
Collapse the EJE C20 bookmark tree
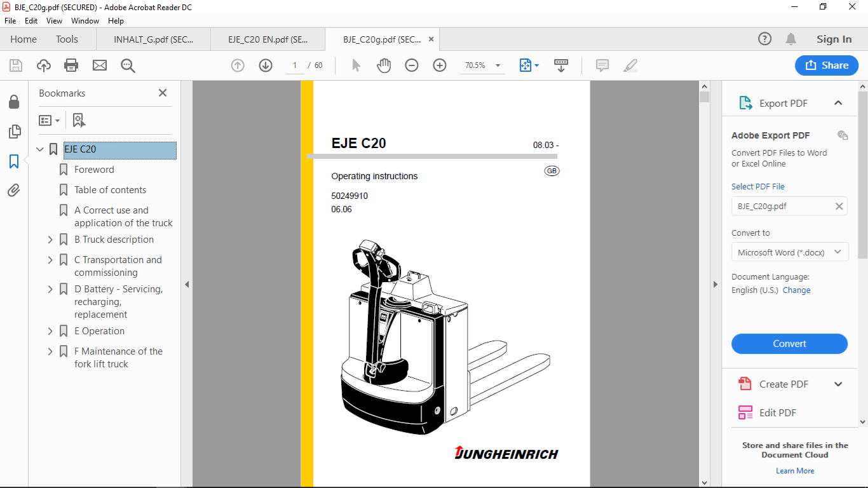point(40,149)
